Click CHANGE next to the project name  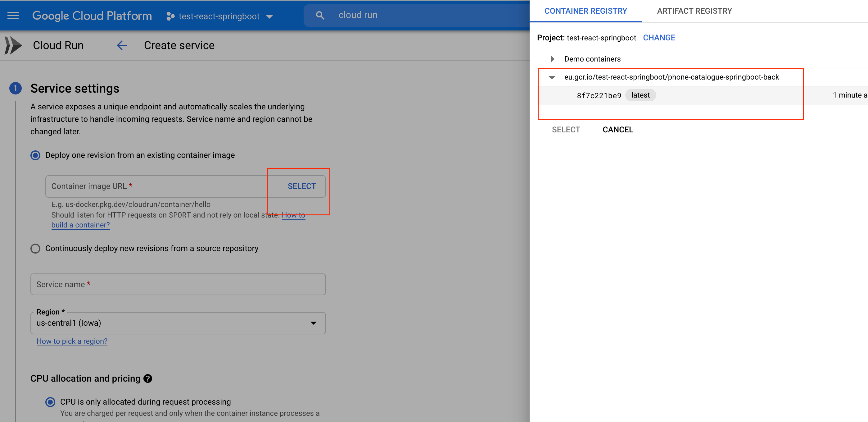point(659,38)
